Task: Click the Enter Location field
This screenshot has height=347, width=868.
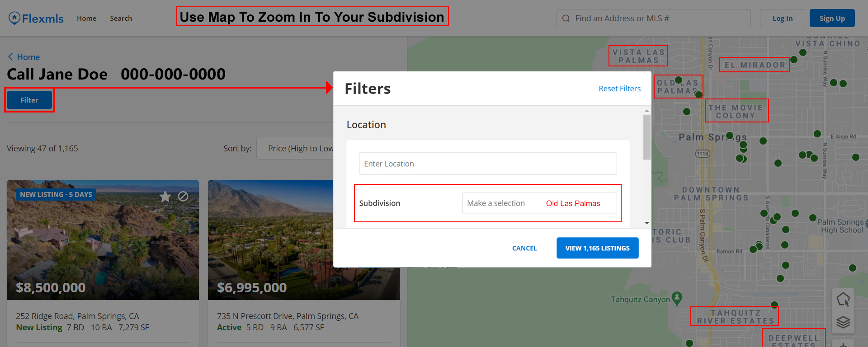Action: click(x=487, y=164)
